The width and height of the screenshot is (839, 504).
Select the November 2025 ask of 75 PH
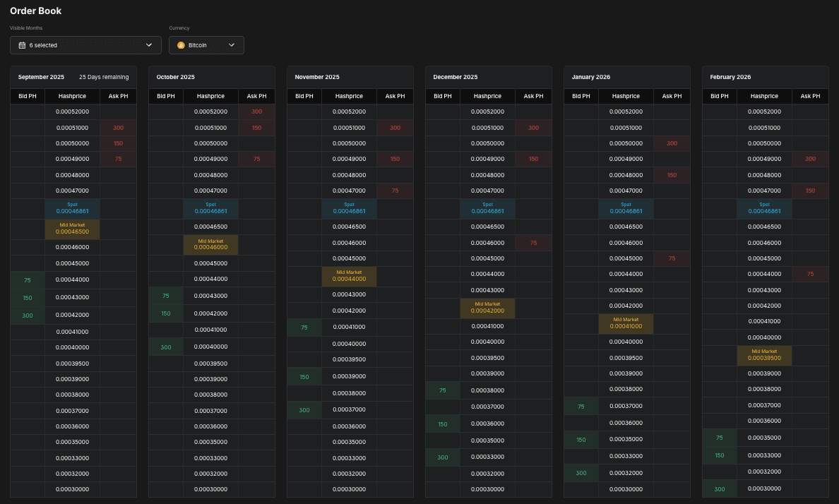tap(395, 191)
